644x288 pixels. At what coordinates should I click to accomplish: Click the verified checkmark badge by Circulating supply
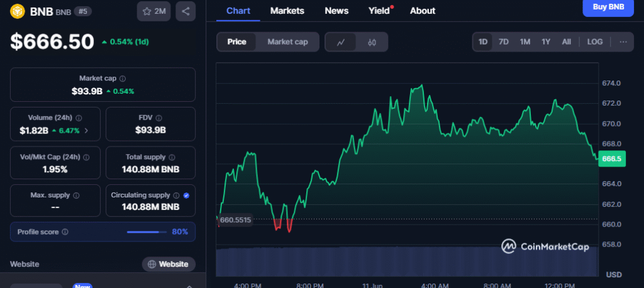(186, 195)
